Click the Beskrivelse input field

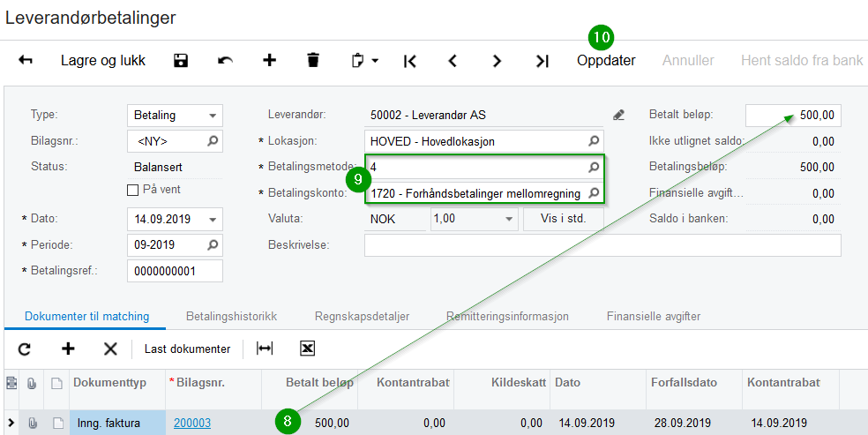[x=602, y=245]
